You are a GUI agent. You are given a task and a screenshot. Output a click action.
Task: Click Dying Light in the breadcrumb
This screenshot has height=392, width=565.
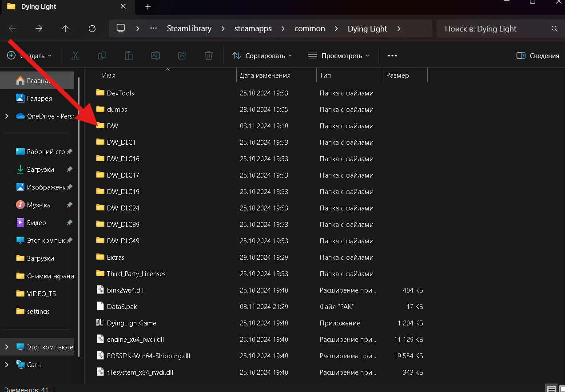pyautogui.click(x=367, y=28)
